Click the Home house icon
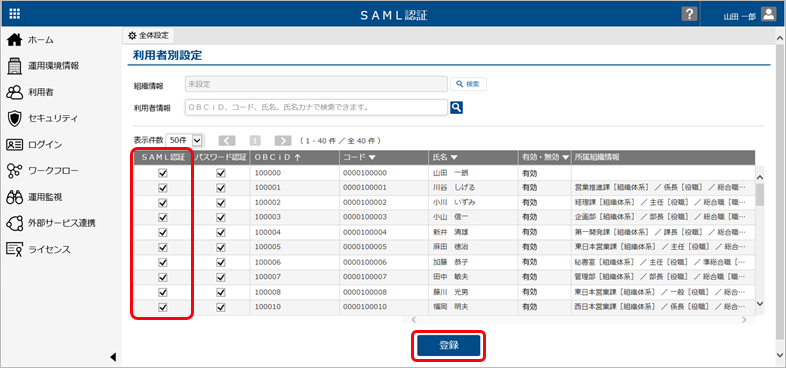The width and height of the screenshot is (786, 368). click(x=15, y=40)
